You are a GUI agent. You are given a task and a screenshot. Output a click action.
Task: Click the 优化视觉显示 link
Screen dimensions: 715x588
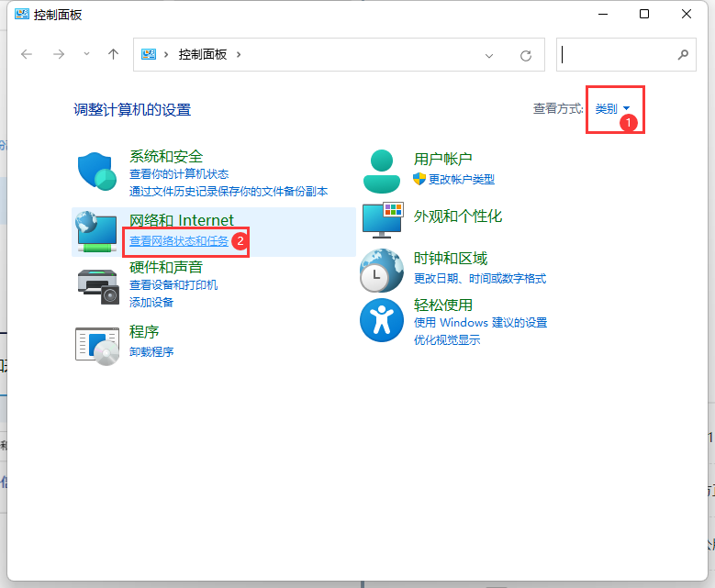(447, 340)
